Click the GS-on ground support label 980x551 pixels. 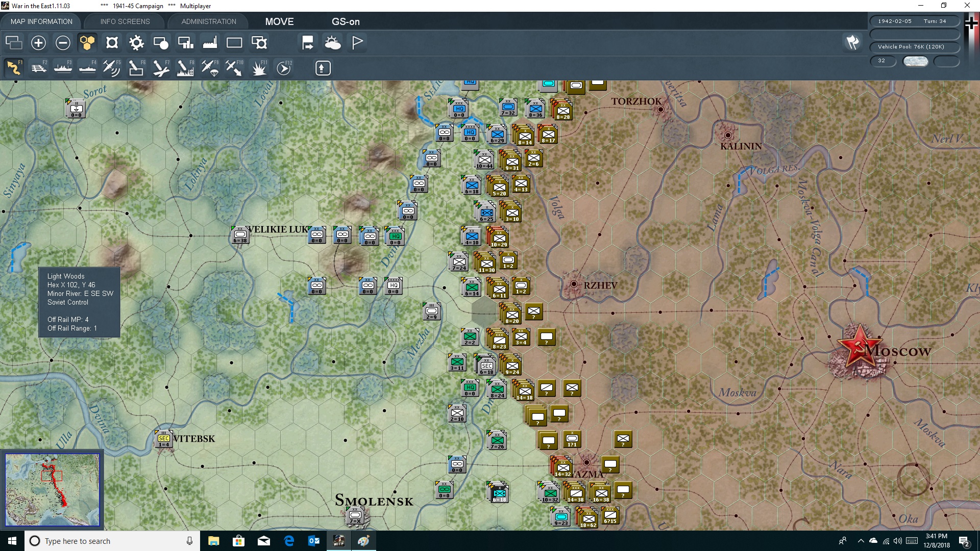[x=346, y=21]
